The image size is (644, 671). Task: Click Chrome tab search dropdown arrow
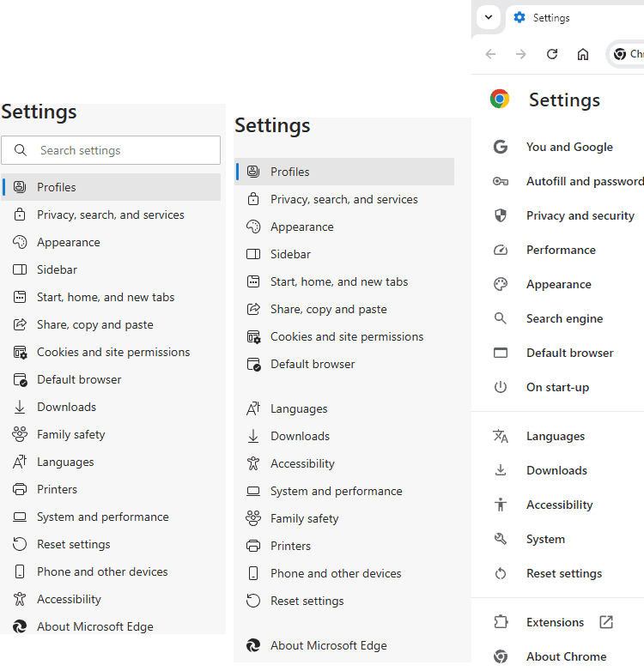coord(489,17)
